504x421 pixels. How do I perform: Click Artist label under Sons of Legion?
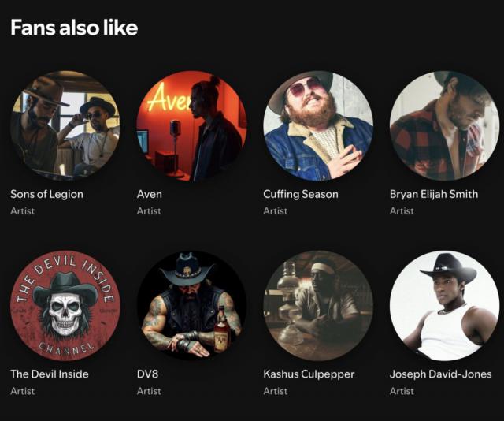(x=23, y=211)
